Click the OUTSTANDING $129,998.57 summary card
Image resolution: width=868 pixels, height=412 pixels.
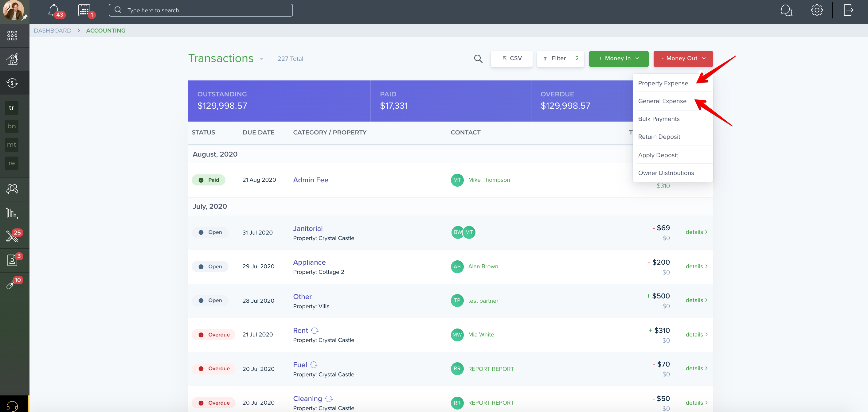click(279, 101)
